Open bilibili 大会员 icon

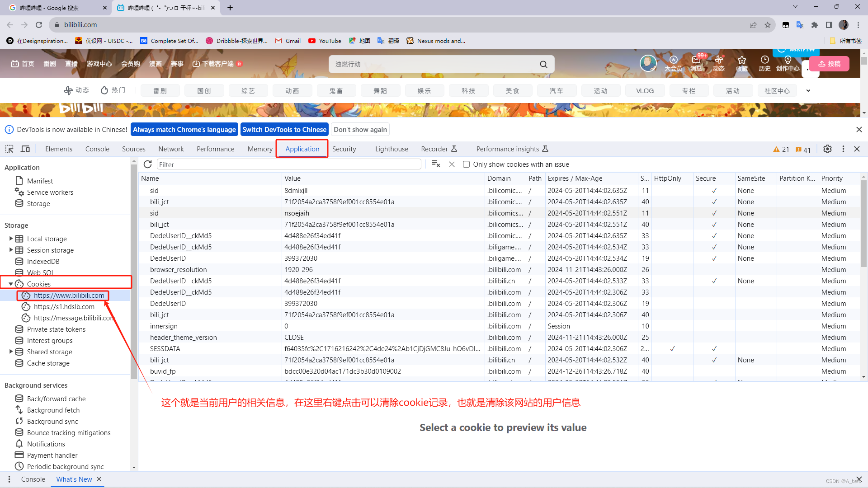pos(673,63)
